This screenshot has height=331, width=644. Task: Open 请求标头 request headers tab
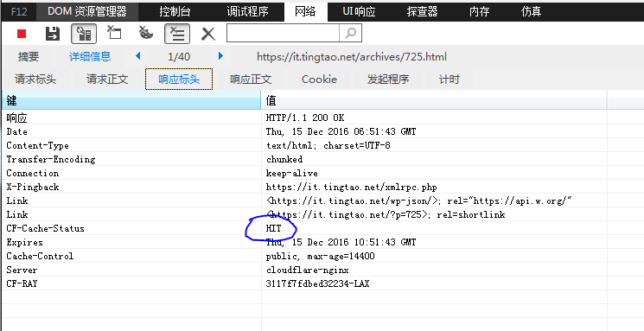coord(35,80)
